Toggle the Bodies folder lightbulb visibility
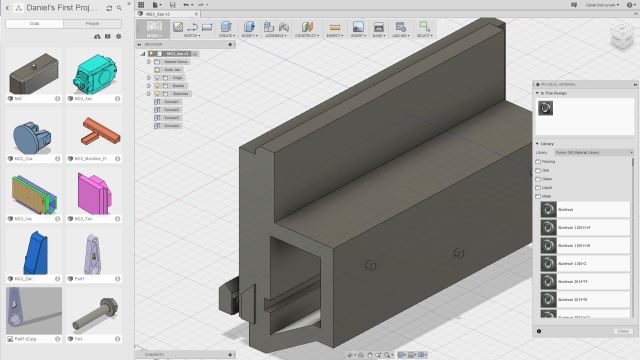The image size is (640, 360). [157, 86]
